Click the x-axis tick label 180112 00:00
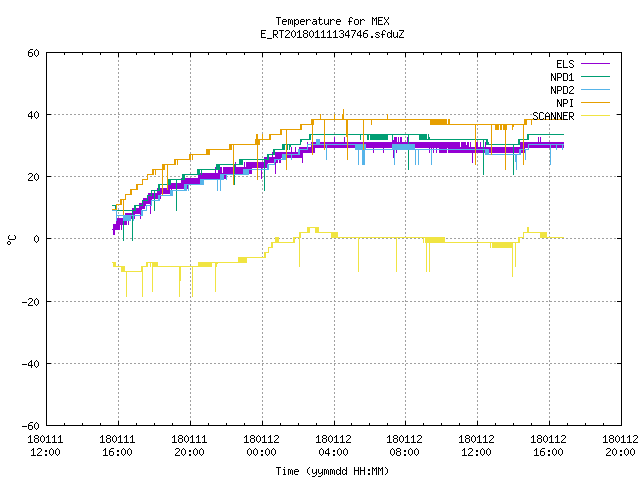The width and height of the screenshot is (640, 480). 261,446
